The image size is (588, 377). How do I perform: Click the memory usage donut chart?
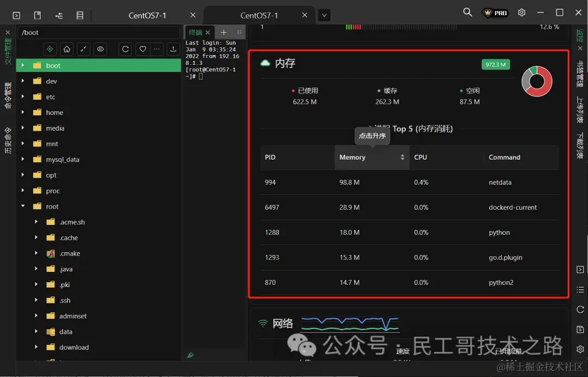pyautogui.click(x=537, y=81)
